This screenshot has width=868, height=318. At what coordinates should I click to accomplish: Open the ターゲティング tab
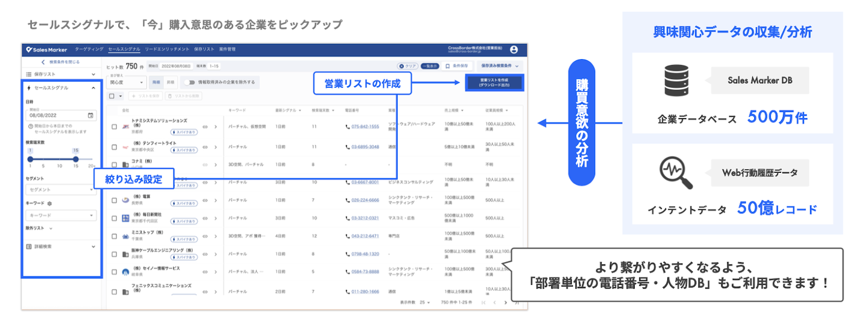click(89, 49)
